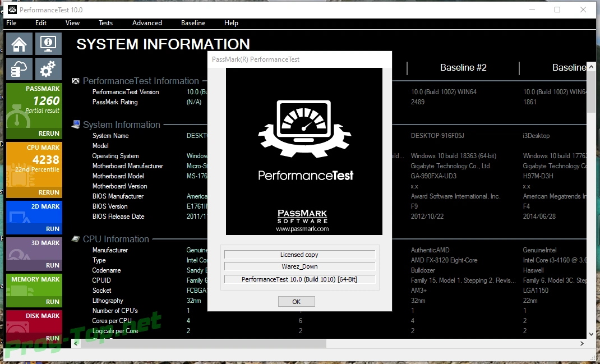Run the 2D Mark test

point(52,229)
